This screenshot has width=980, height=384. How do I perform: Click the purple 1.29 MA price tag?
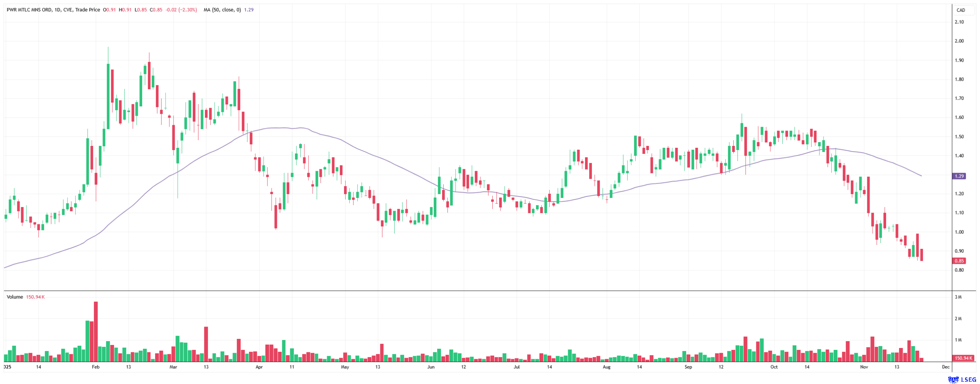coord(959,176)
